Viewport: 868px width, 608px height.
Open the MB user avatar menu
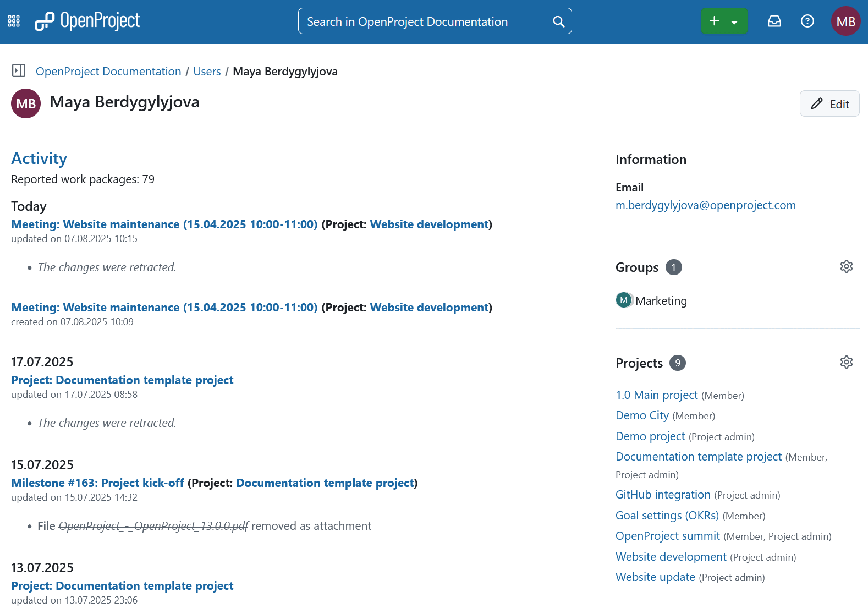coord(845,21)
